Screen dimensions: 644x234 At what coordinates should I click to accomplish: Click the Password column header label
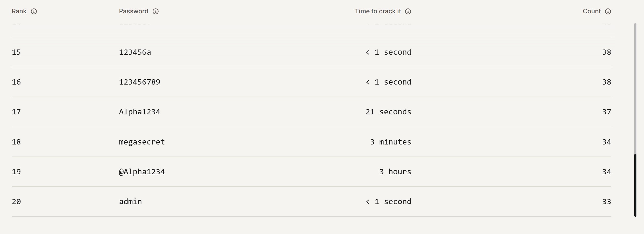coord(134,11)
